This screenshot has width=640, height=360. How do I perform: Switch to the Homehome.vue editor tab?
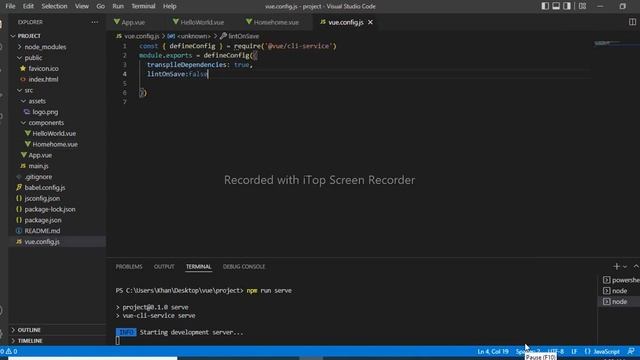tap(276, 22)
